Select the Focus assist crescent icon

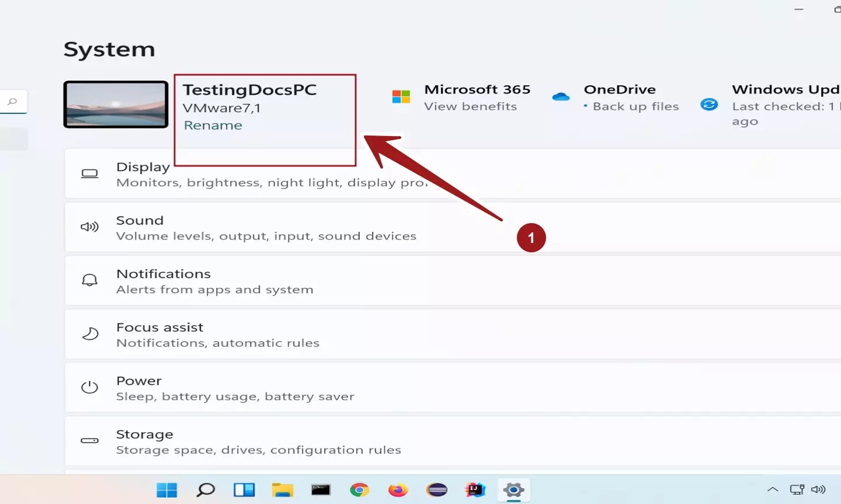89,333
